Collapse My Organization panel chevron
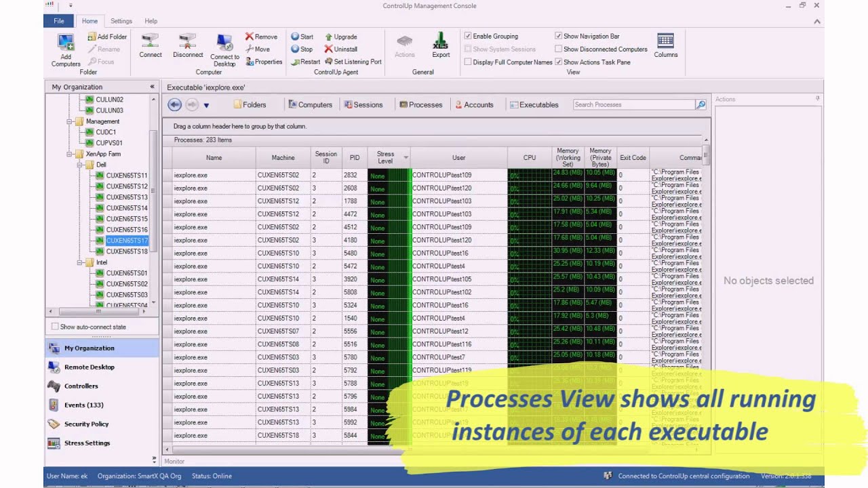 153,87
